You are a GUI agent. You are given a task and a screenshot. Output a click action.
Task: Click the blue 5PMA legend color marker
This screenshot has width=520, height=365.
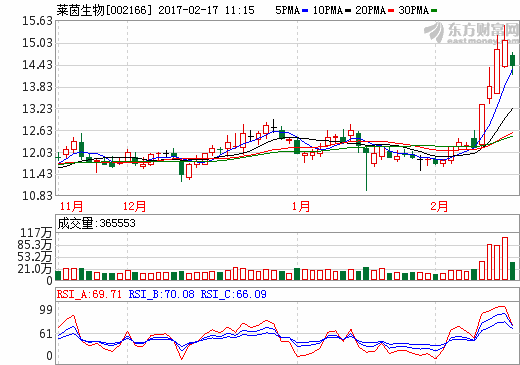[x=305, y=11]
